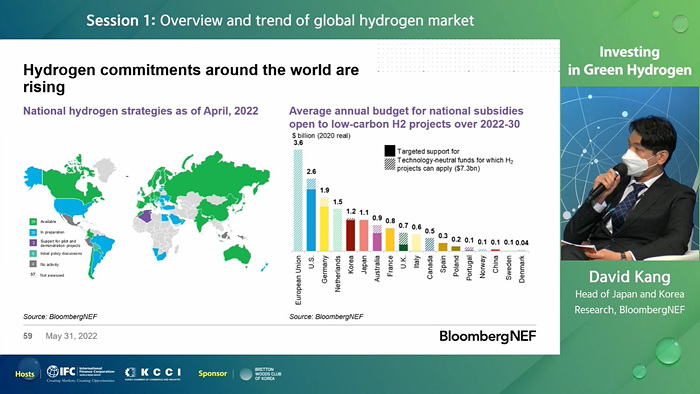Screen dimensions: 700x394
Task: Click the blue U.S. bar
Action: point(311,220)
